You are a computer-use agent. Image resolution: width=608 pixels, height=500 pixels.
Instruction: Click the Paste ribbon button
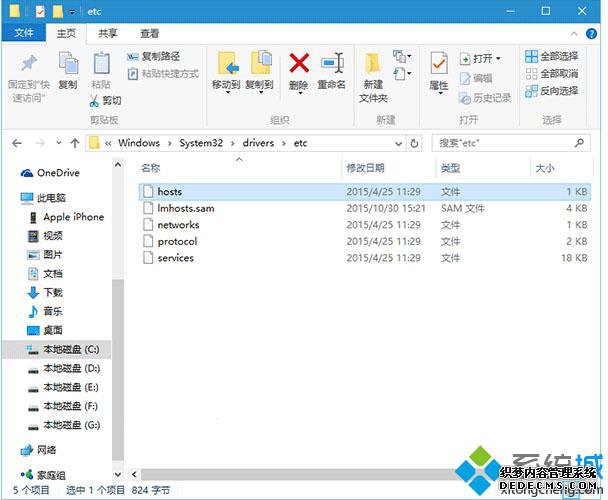click(101, 71)
